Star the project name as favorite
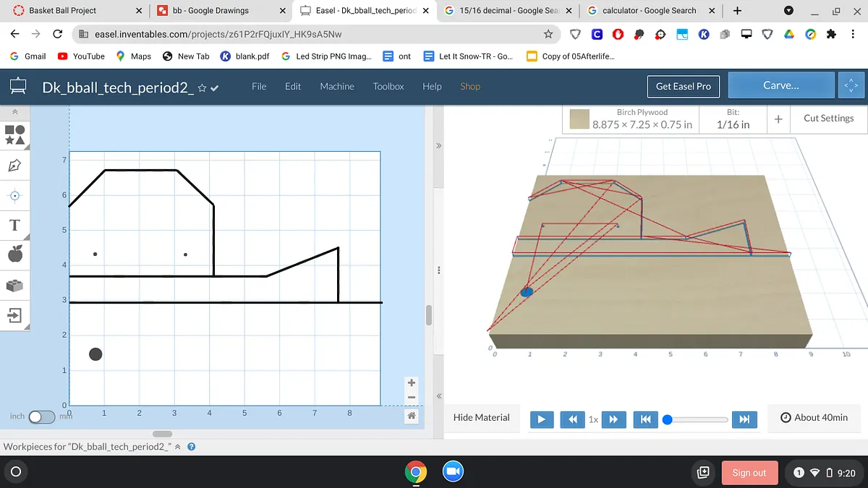868x488 pixels. [202, 88]
